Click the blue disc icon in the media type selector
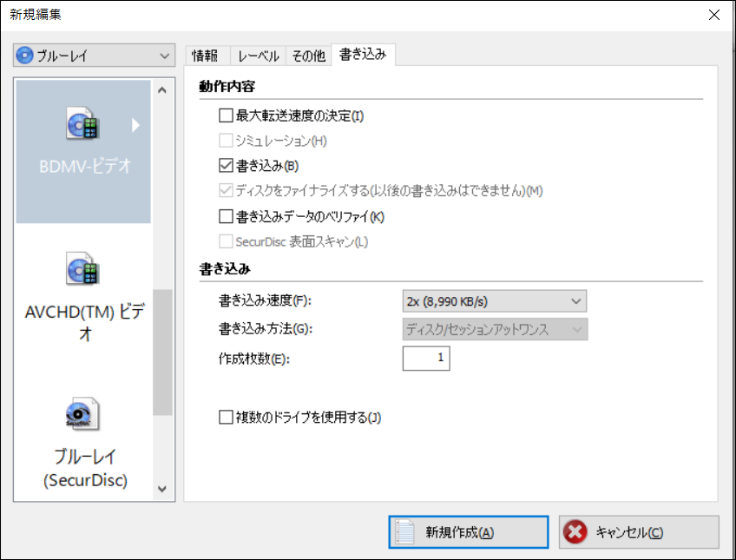Viewport: 736px width, 560px height. [x=26, y=55]
